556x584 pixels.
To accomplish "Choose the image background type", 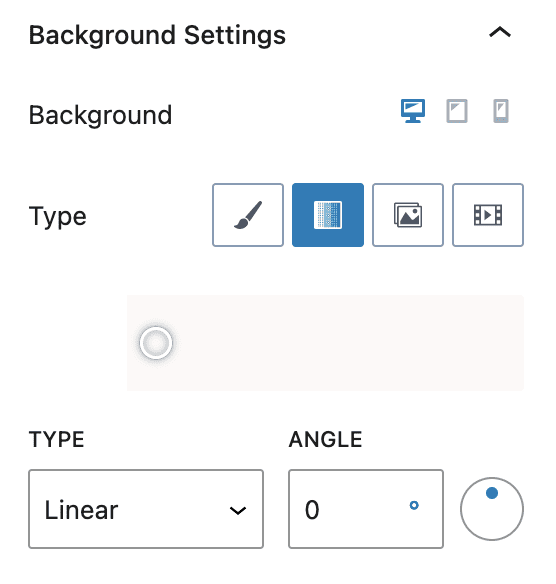I will pos(408,215).
